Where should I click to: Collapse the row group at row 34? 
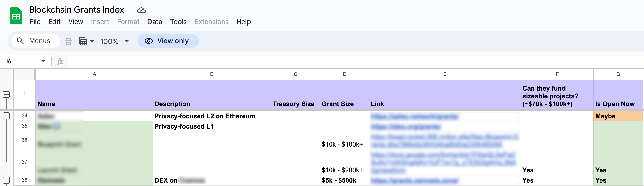tap(6, 116)
